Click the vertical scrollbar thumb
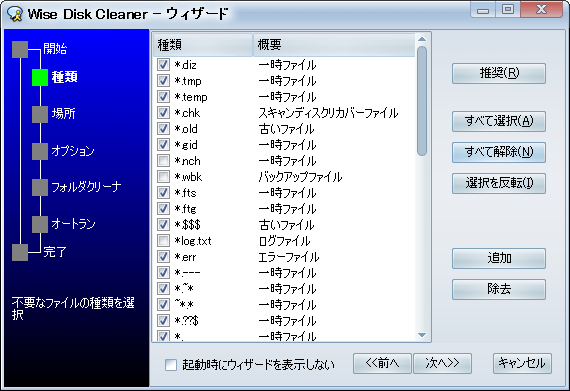Viewport: 570px width, 391px height. pyautogui.click(x=422, y=101)
